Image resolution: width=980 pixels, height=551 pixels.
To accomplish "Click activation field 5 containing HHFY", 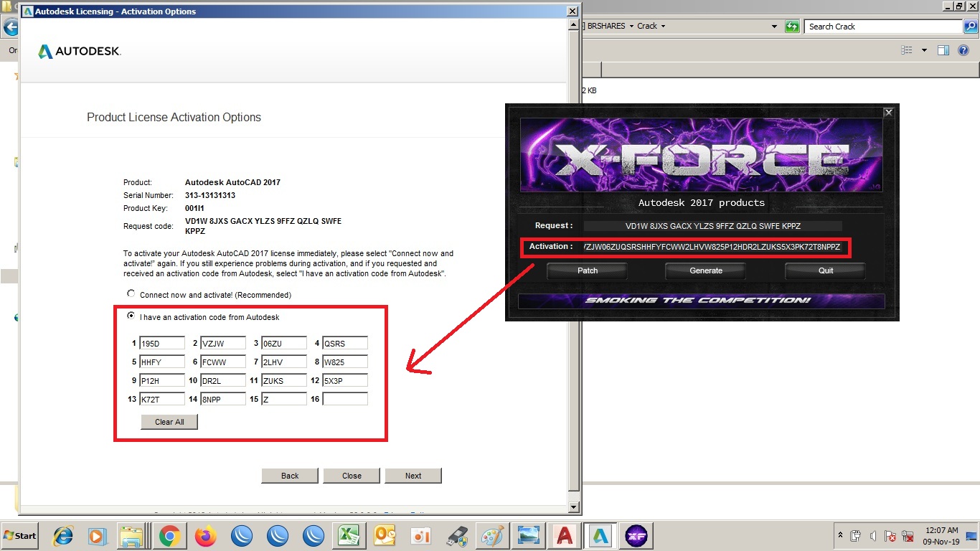I will point(162,362).
